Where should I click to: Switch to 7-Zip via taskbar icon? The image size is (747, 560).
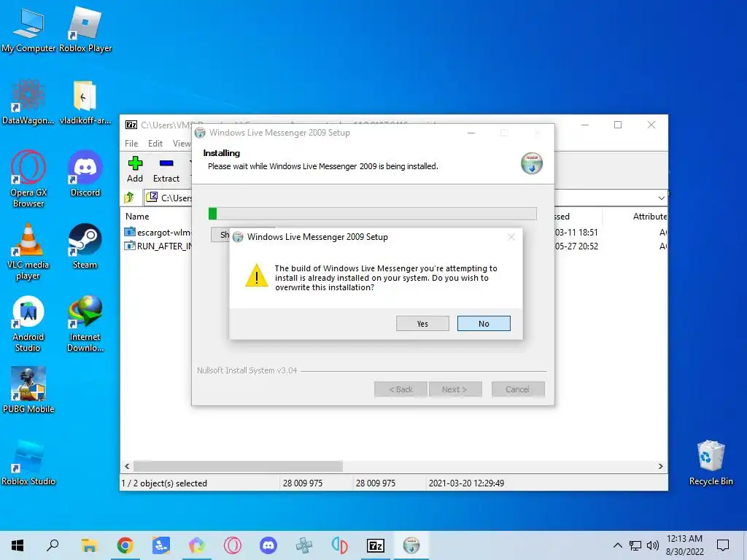point(376,545)
